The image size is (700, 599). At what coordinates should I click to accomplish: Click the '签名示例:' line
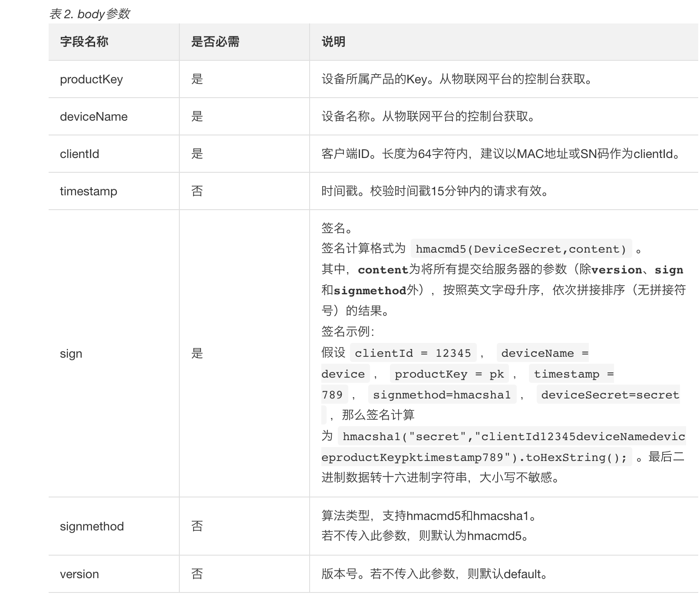348,332
